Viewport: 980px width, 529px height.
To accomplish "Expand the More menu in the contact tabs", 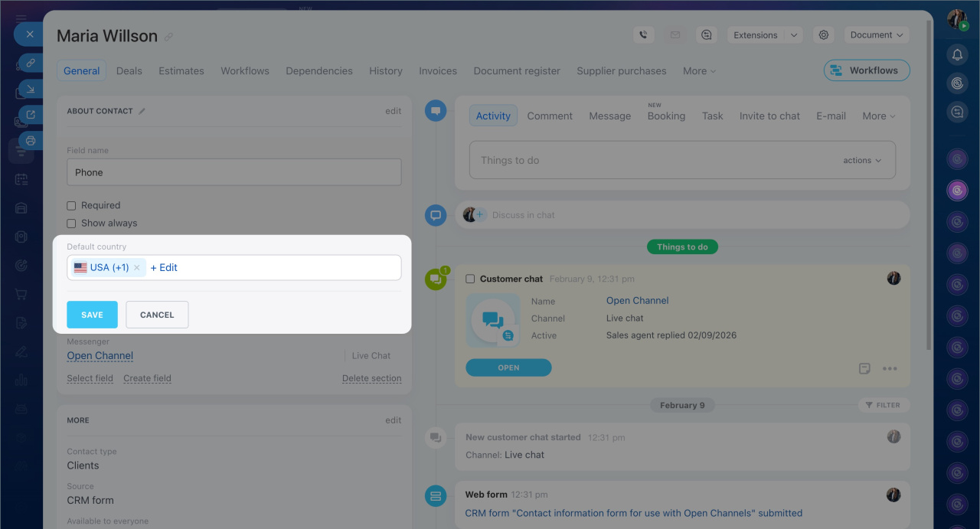I will pyautogui.click(x=699, y=71).
